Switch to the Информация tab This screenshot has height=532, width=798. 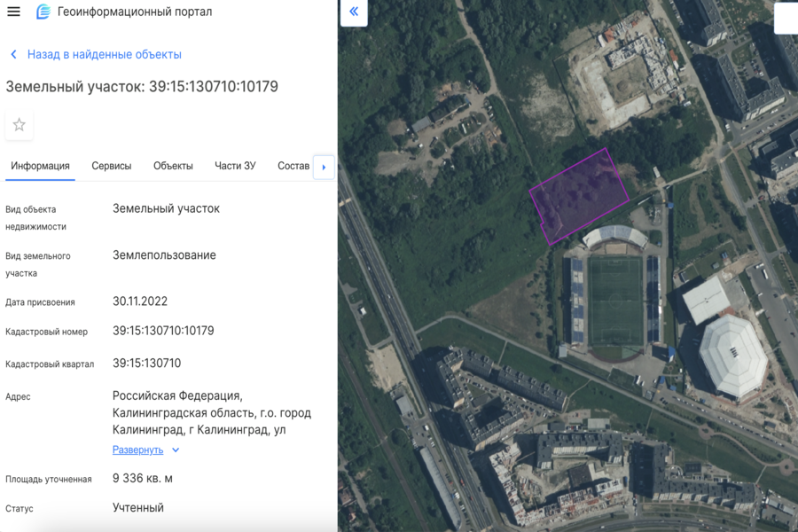click(40, 166)
